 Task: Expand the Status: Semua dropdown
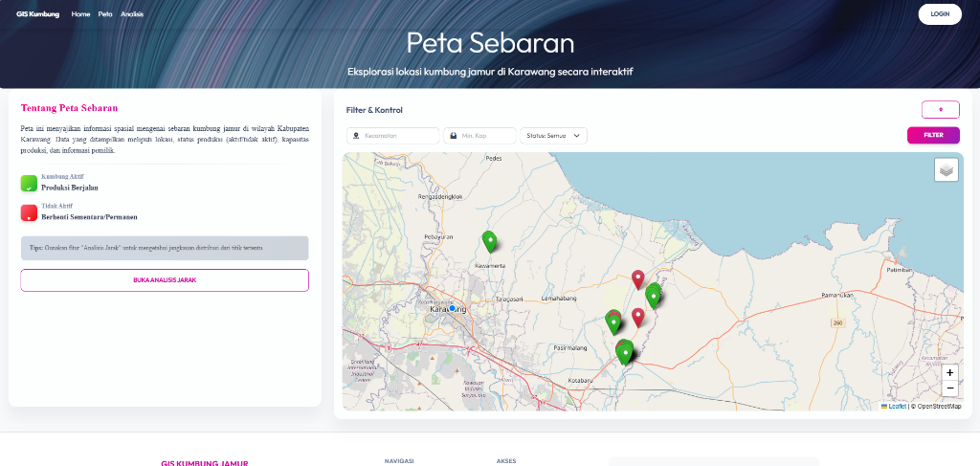point(553,136)
